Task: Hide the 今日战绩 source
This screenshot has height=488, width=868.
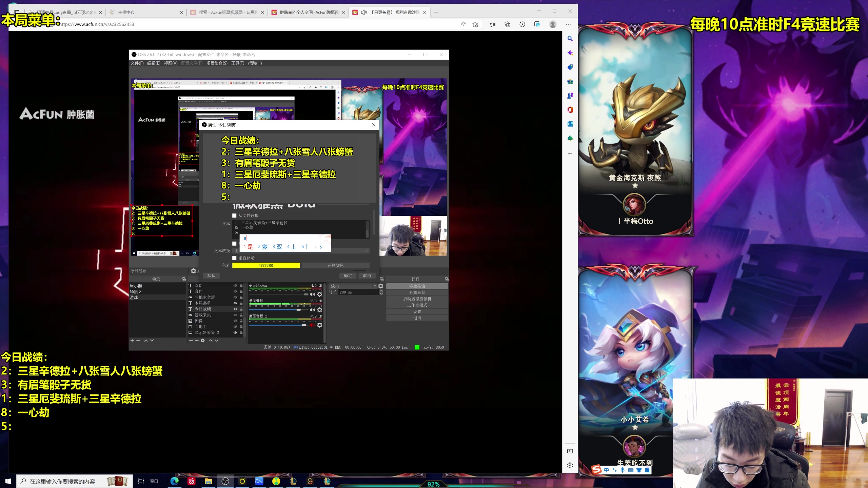Action: tap(235, 309)
